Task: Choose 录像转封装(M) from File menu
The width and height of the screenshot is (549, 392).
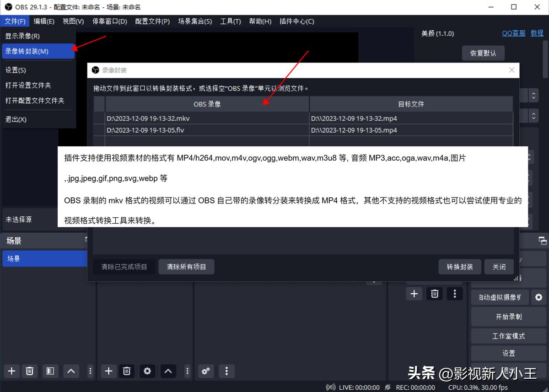Action: click(38, 51)
